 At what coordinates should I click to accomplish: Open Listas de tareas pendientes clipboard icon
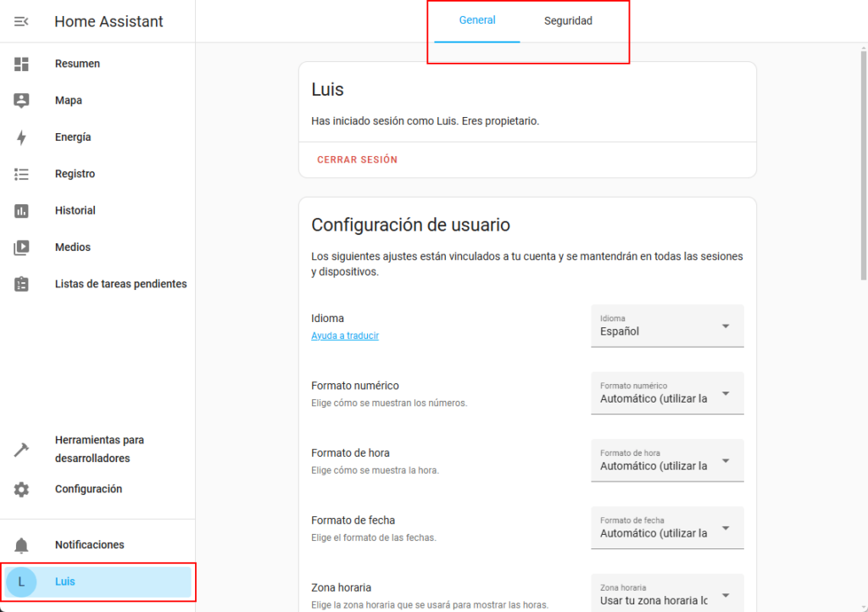coord(21,284)
